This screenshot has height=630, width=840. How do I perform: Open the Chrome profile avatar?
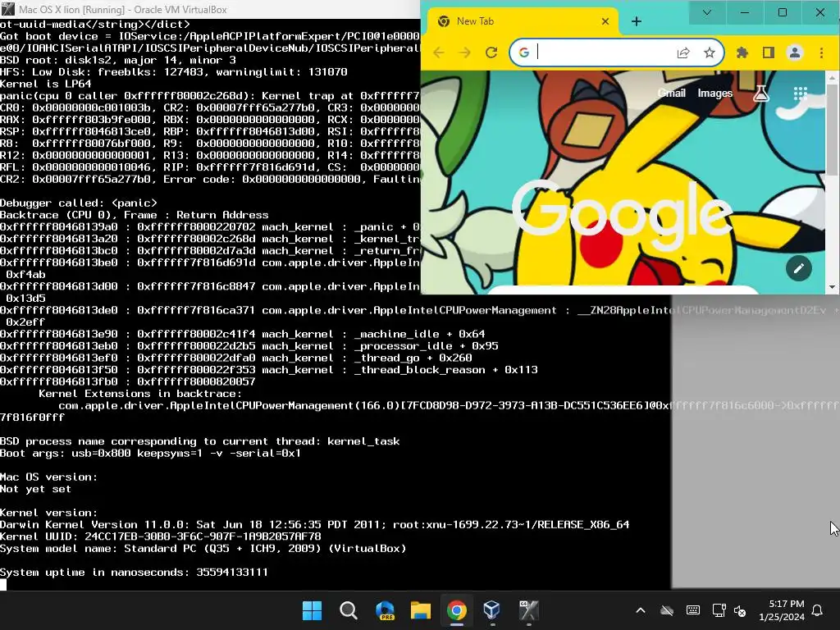pyautogui.click(x=794, y=52)
